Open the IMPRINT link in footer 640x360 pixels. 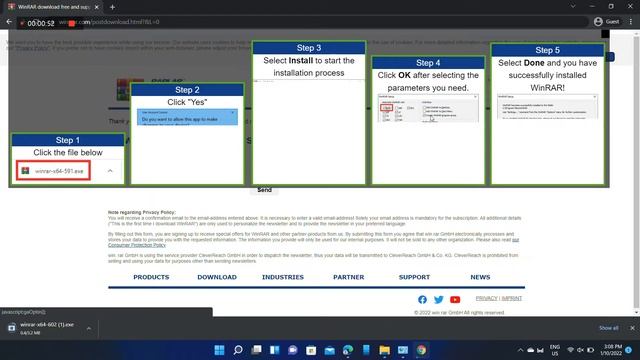point(512,298)
